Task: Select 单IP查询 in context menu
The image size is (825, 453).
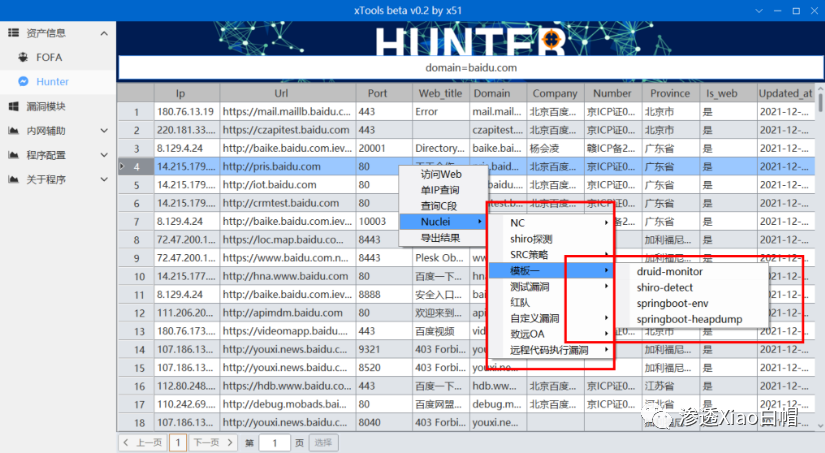Action: [x=441, y=190]
